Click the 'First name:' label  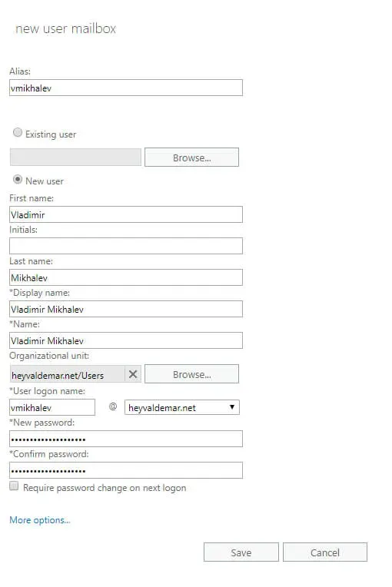pos(32,198)
